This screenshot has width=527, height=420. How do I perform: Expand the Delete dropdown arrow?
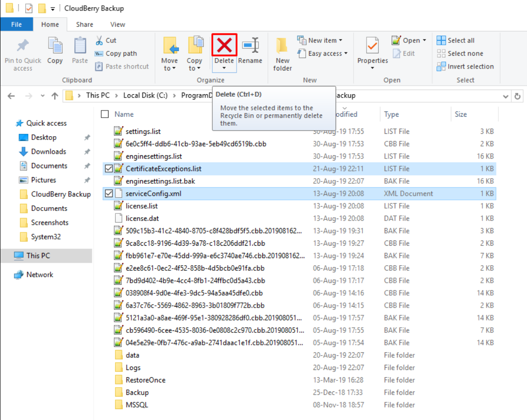click(x=224, y=68)
